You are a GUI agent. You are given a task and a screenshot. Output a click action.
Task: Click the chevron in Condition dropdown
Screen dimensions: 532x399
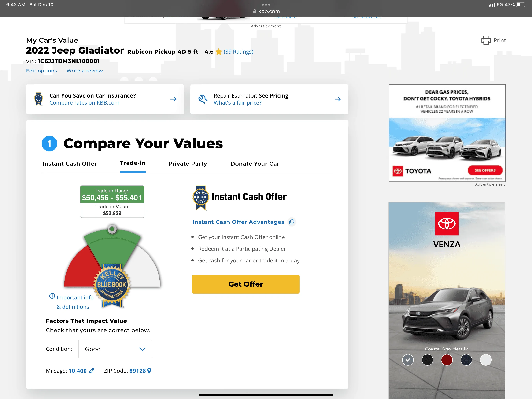click(x=142, y=349)
